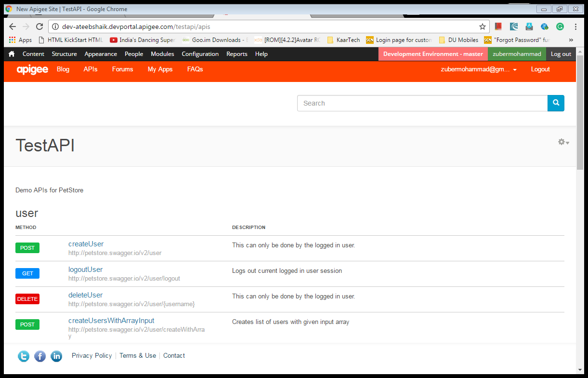The image size is (588, 378).
Task: Open the Structure admin menu
Action: pyautogui.click(x=64, y=54)
